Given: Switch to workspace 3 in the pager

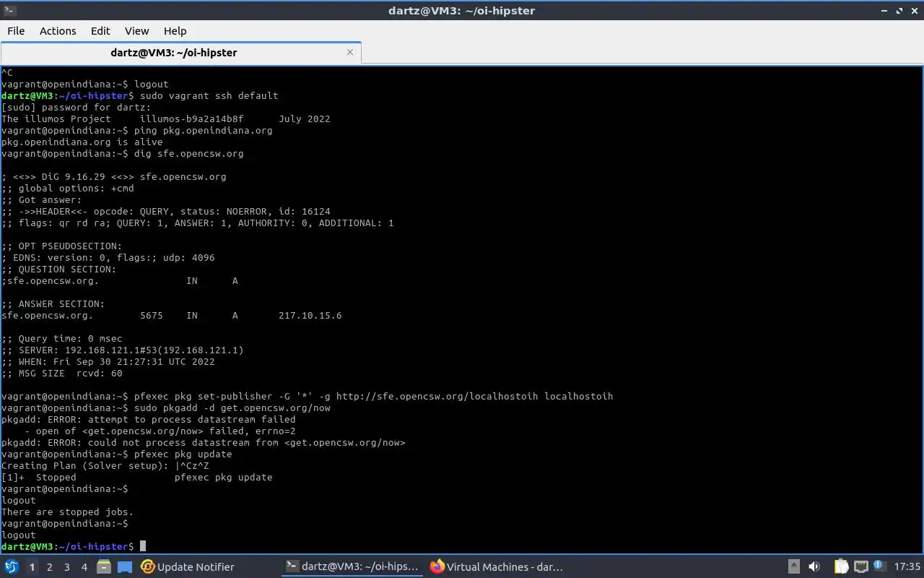Looking at the screenshot, I should coord(66,567).
